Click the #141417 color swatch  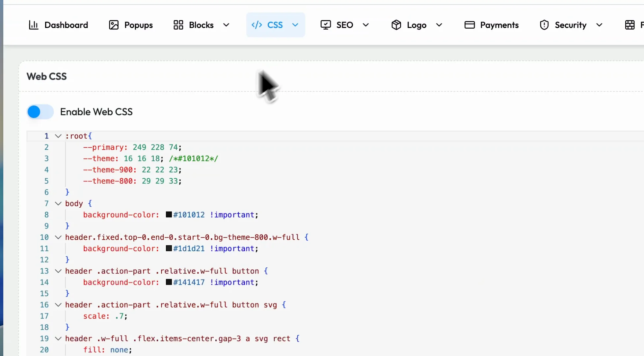coord(169,282)
